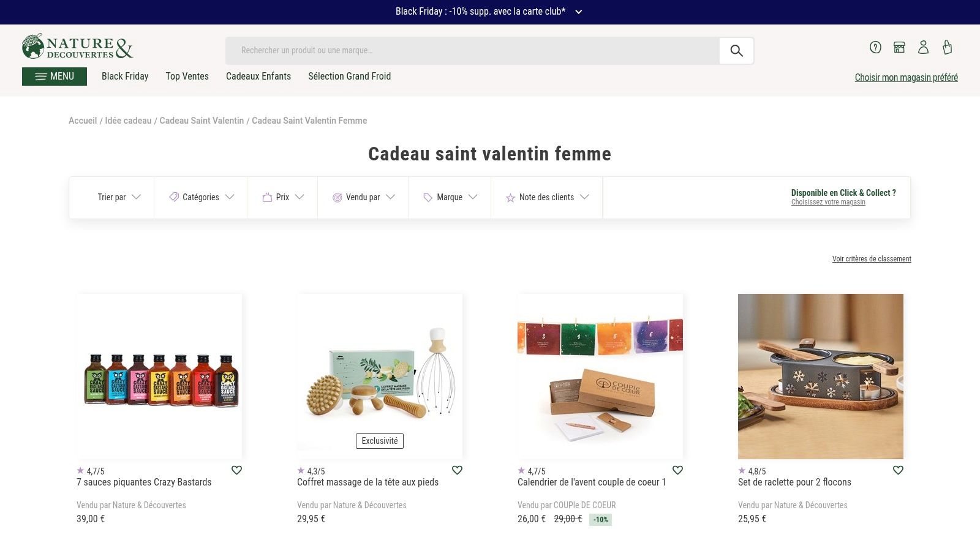This screenshot has width=980, height=551.
Task: Go to Sélection Grand Froid
Action: pyautogui.click(x=349, y=77)
